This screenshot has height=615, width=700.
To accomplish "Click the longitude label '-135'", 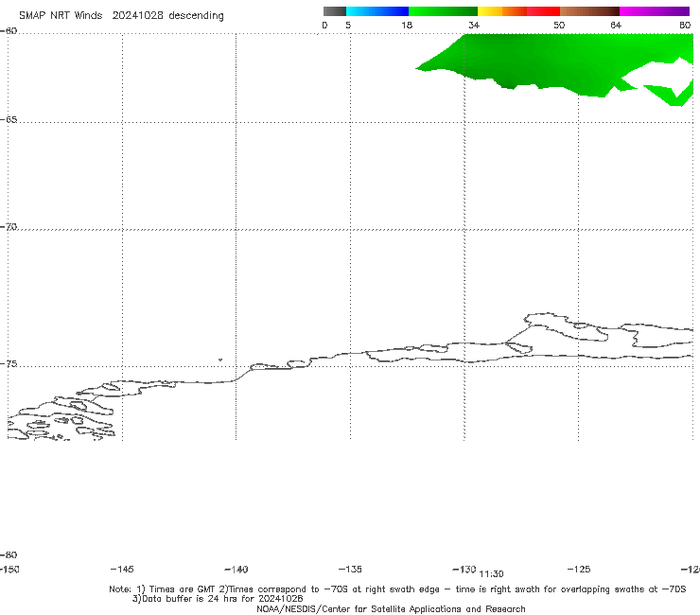I will (x=350, y=569).
